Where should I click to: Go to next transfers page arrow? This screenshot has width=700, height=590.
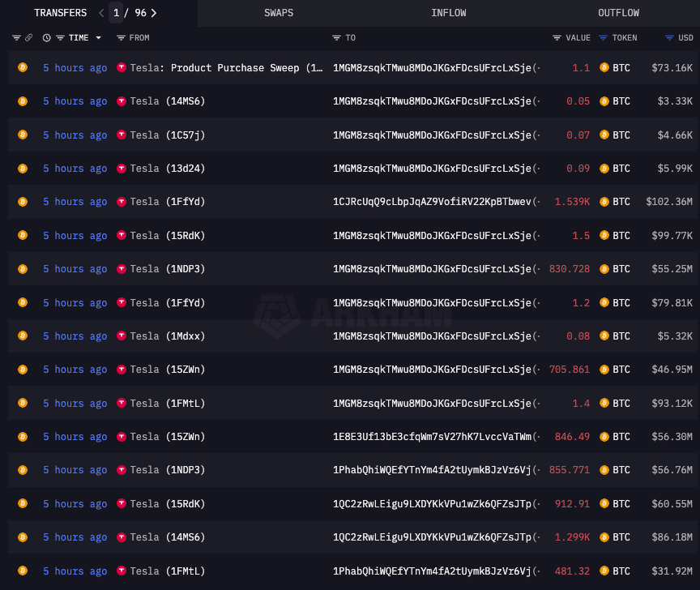(154, 13)
